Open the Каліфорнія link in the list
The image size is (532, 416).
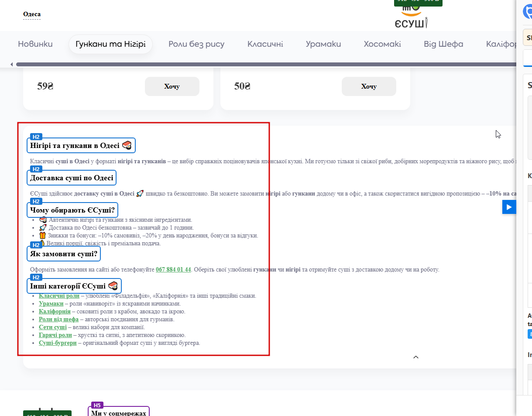click(x=55, y=311)
